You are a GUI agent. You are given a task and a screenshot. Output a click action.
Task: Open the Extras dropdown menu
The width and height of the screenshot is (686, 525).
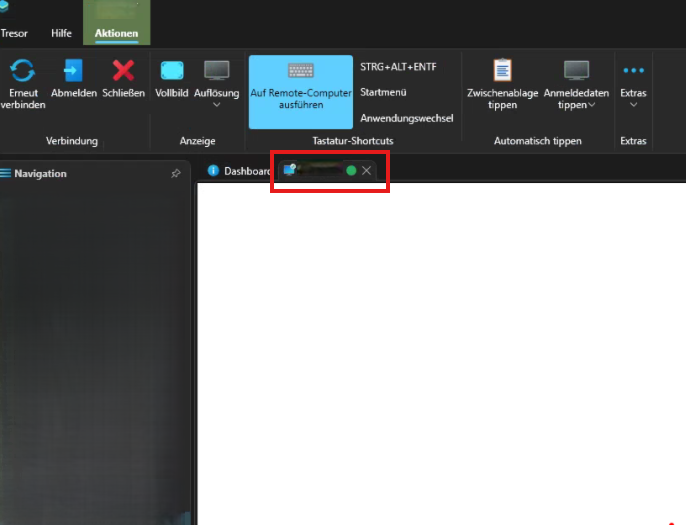pyautogui.click(x=633, y=104)
